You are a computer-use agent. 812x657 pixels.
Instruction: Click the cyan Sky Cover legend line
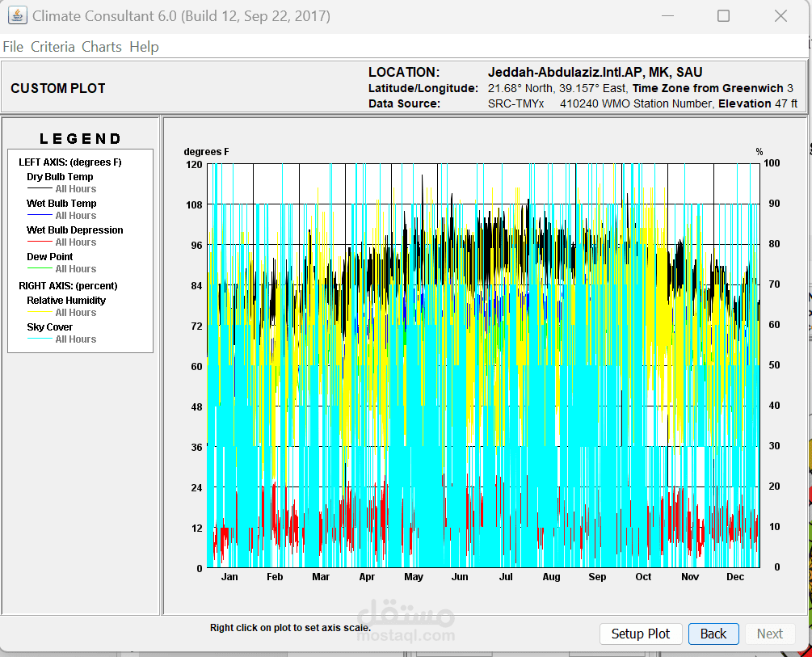[x=40, y=339]
